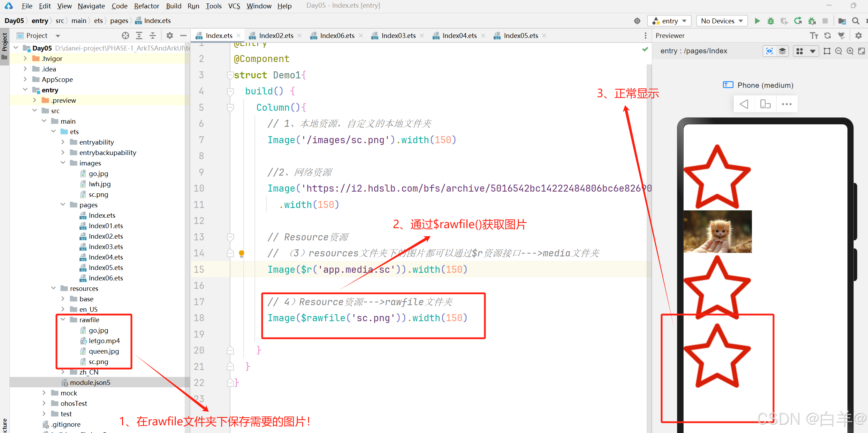Close the Index03.ets tab
Viewport: 868px width, 433px height.
[422, 36]
